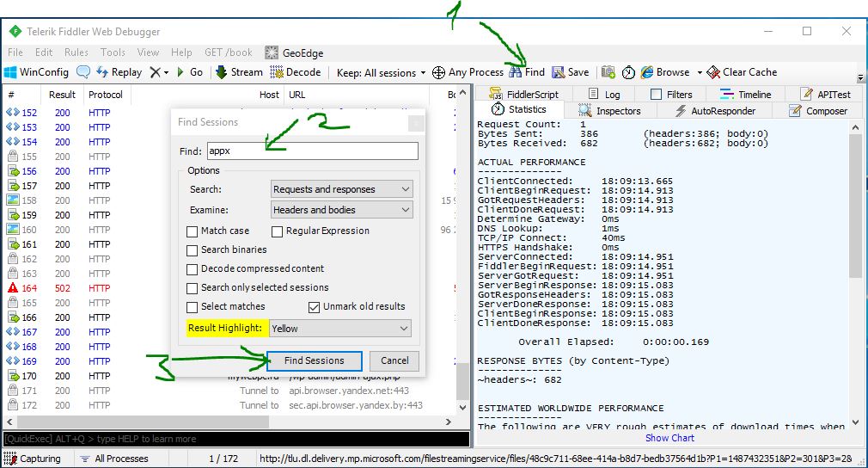Click the WinConfig toolbar icon
The image size is (868, 468).
[x=10, y=72]
